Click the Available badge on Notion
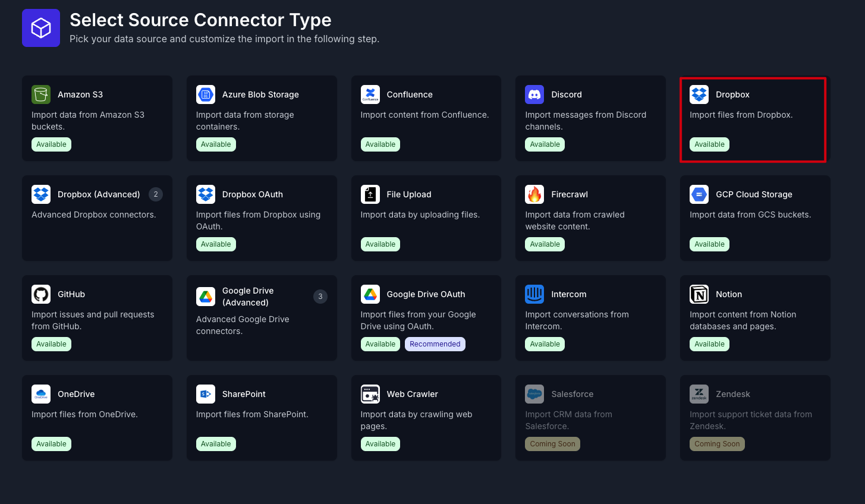Screen dimensions: 865x504 [x=709, y=344]
